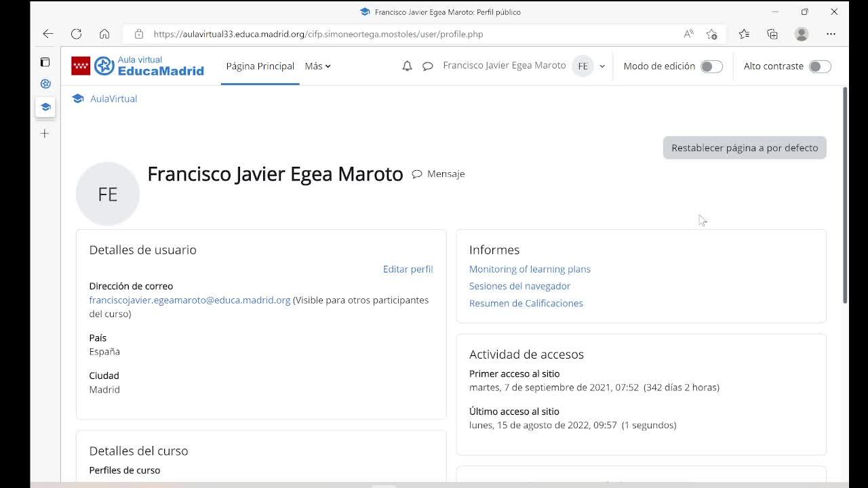This screenshot has height=488, width=868.
Task: Reload the current page
Action: [76, 34]
